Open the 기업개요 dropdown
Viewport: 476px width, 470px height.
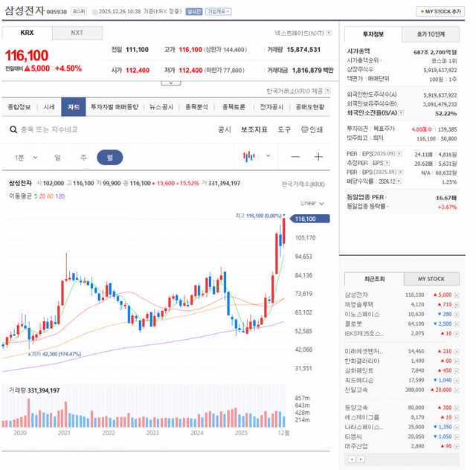(x=218, y=12)
